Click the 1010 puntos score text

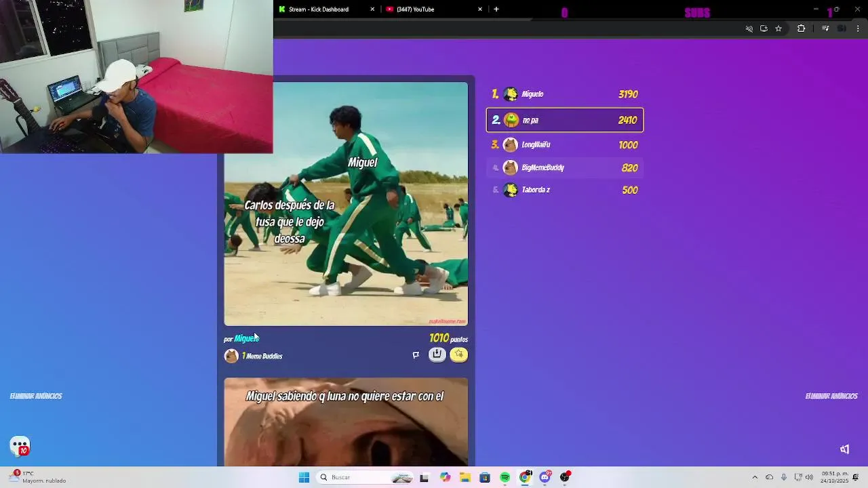tap(448, 338)
